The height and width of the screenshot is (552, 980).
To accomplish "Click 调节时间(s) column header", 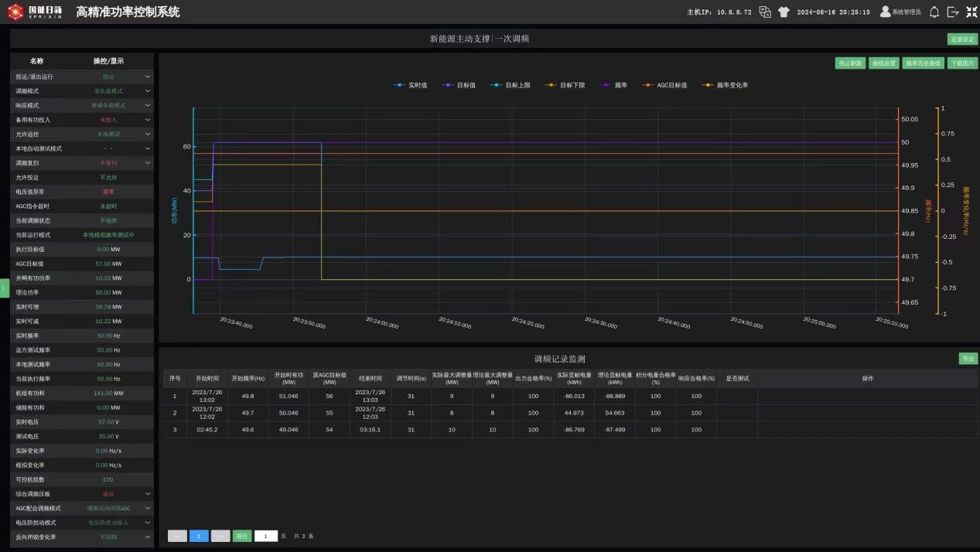I will (x=411, y=379).
